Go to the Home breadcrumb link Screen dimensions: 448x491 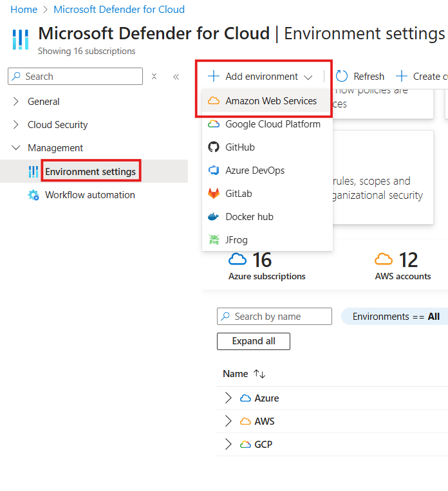click(24, 10)
